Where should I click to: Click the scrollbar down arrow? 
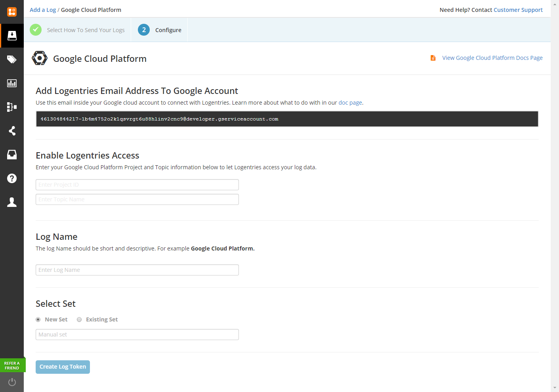click(555, 388)
